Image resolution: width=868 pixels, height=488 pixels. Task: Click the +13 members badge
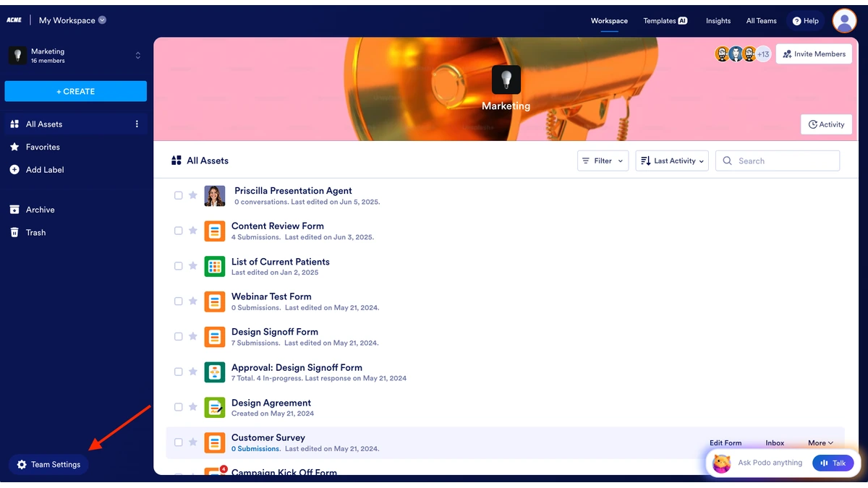pyautogui.click(x=763, y=54)
